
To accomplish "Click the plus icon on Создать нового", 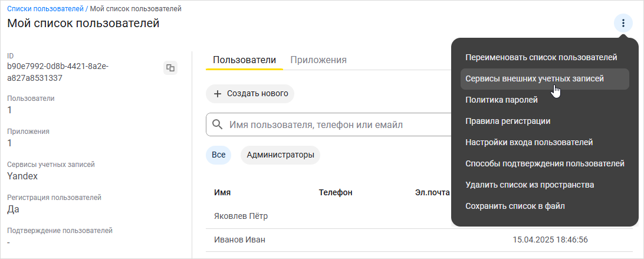I will click(218, 94).
